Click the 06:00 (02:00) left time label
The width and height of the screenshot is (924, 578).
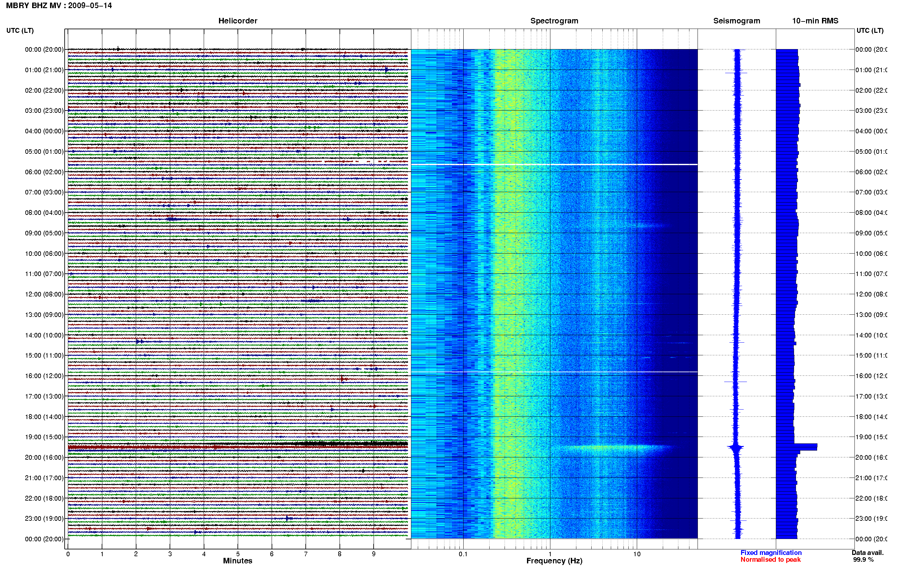click(44, 172)
